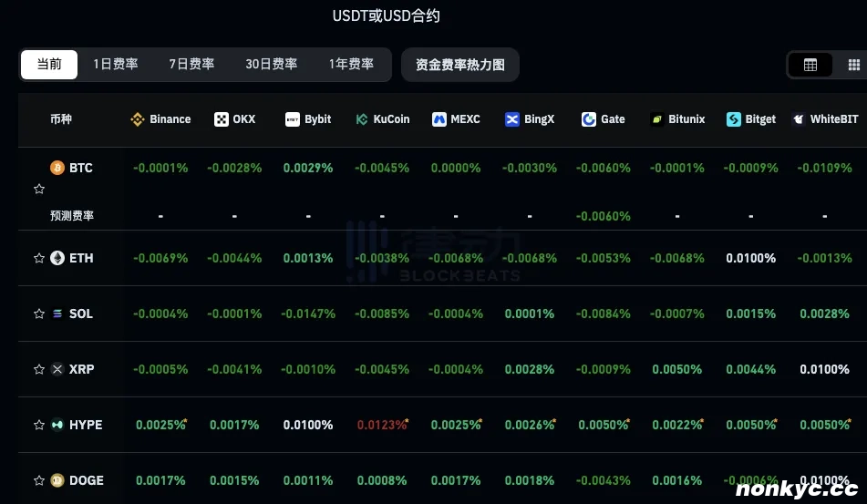This screenshot has height=504, width=867.
Task: Click the Binance exchange logo icon
Action: 138,119
